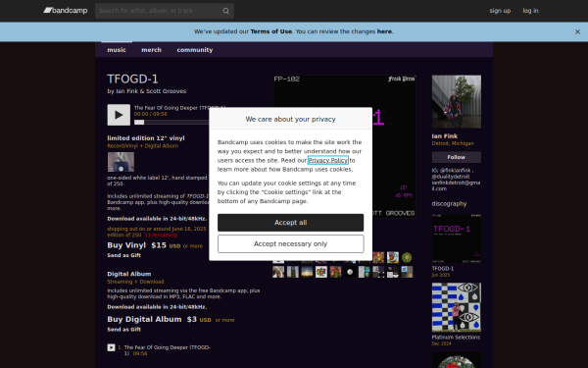This screenshot has width=588, height=368.
Task: Open supporter avatar showing a sunset
Action: pos(307,272)
